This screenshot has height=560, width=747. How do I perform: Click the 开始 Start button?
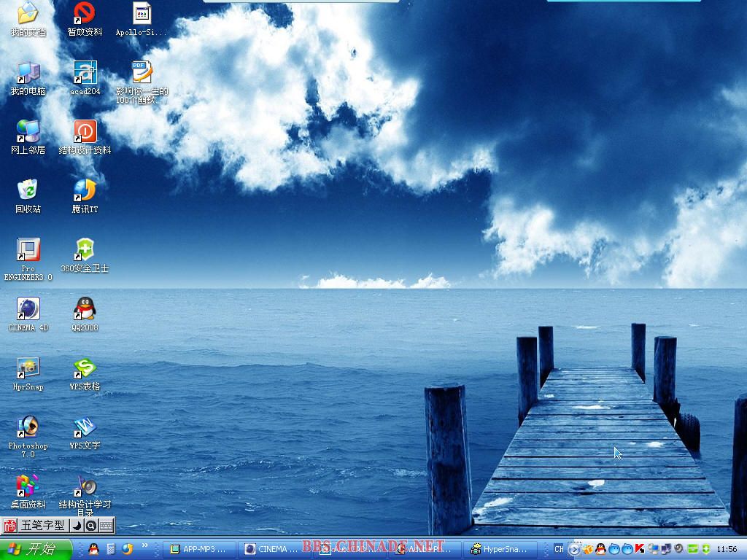(x=36, y=549)
